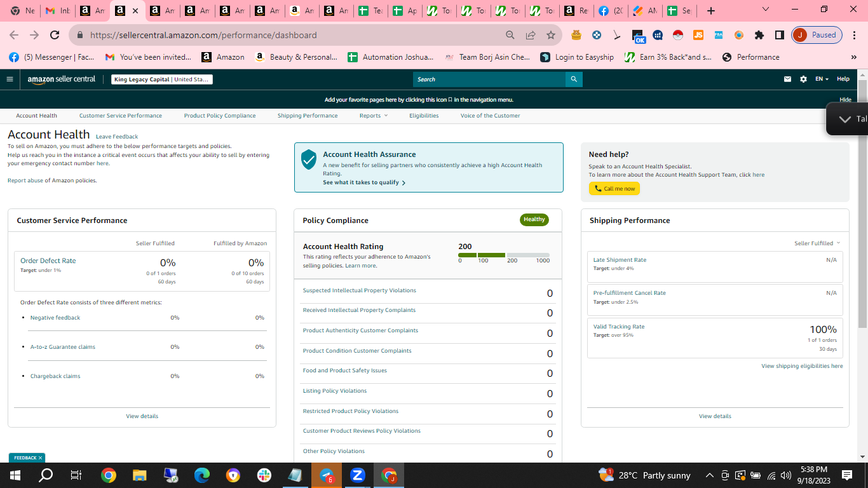
Task: Click the Account Health Rating progress bar
Action: (504, 255)
